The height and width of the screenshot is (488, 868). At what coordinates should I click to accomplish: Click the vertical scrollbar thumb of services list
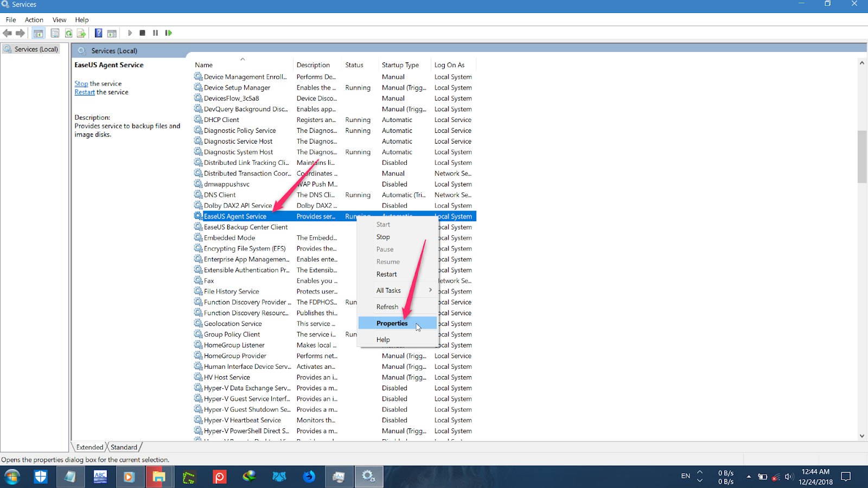[x=862, y=157]
